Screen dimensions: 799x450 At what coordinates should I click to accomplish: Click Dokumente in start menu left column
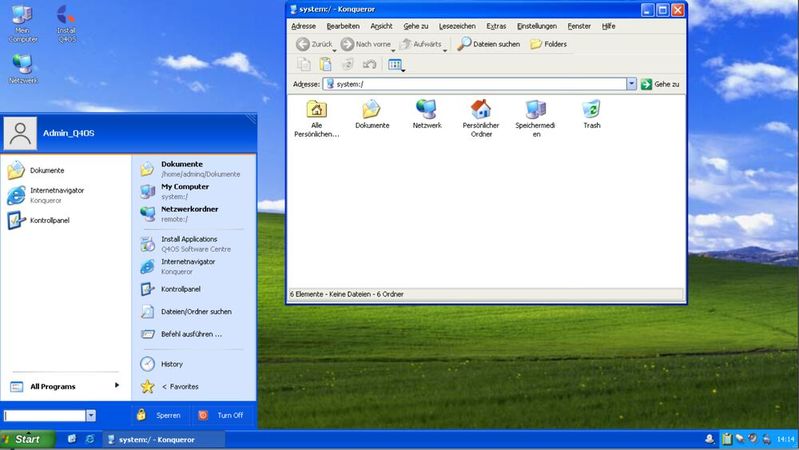[66, 171]
